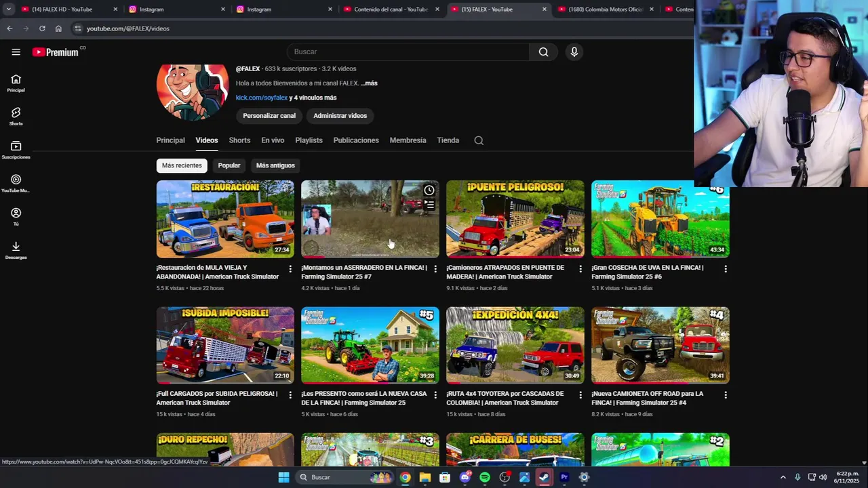Reload the page in browser
The image size is (868, 488).
[x=42, y=28]
